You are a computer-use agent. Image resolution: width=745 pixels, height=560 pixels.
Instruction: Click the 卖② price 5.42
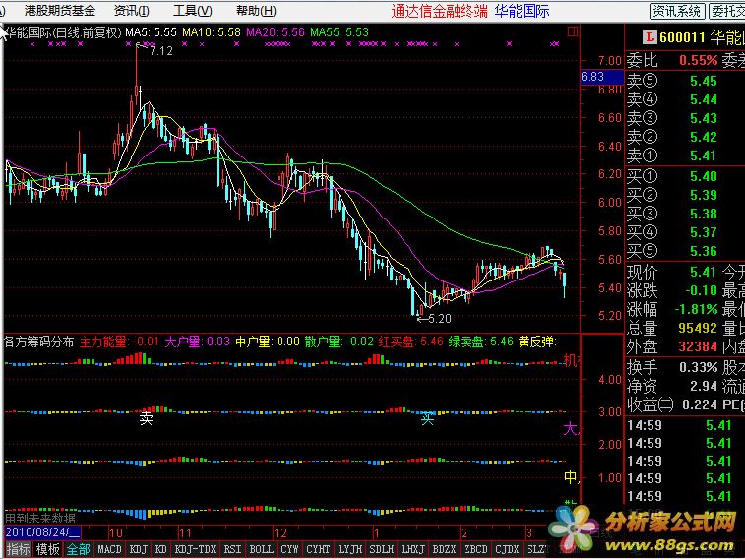pos(704,137)
